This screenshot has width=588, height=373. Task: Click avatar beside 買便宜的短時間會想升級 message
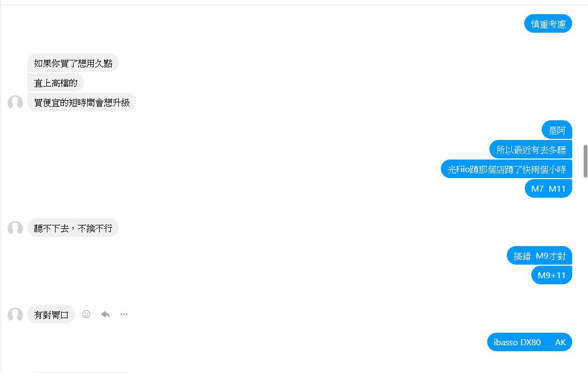(15, 102)
